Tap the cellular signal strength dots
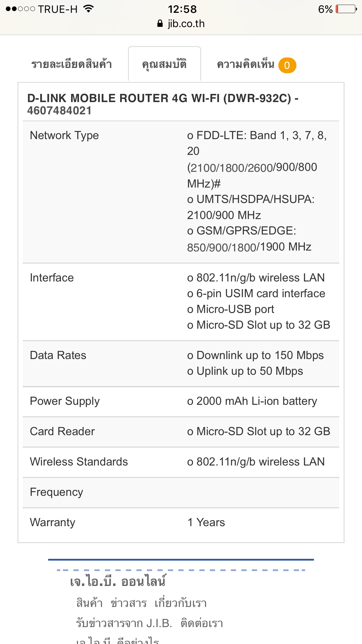The image size is (362, 644). (20, 9)
